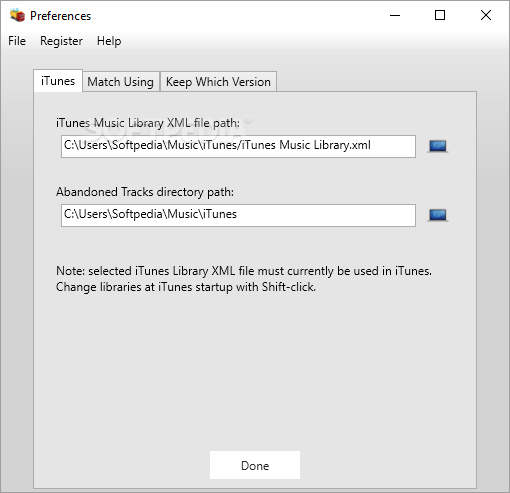Minimize the Preferences window
This screenshot has height=493, width=510.
pyautogui.click(x=395, y=15)
